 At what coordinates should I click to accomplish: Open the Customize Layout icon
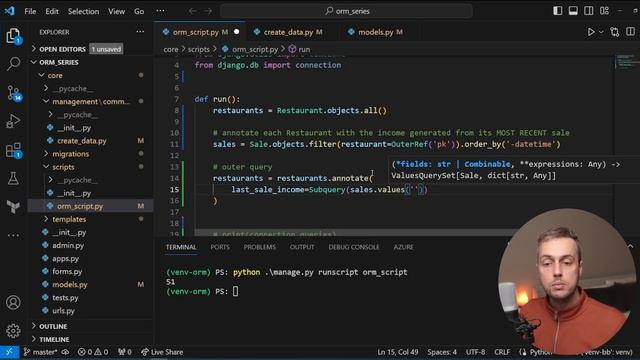(604, 11)
